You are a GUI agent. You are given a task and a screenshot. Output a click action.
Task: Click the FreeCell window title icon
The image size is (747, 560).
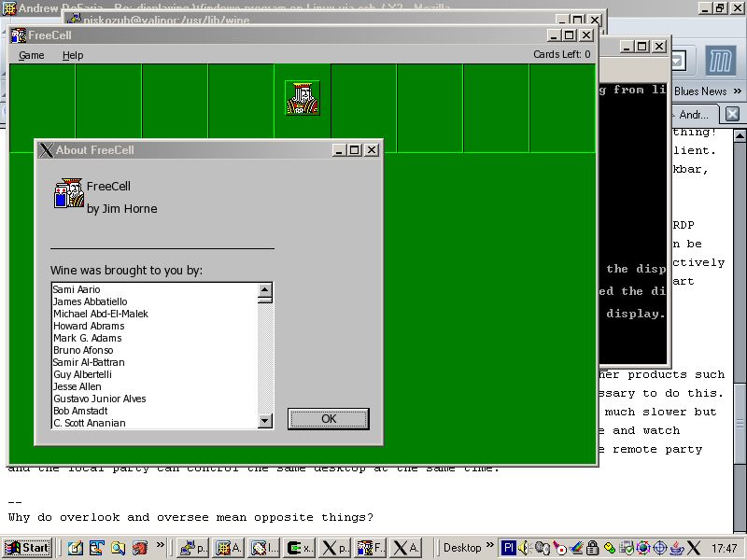click(19, 35)
